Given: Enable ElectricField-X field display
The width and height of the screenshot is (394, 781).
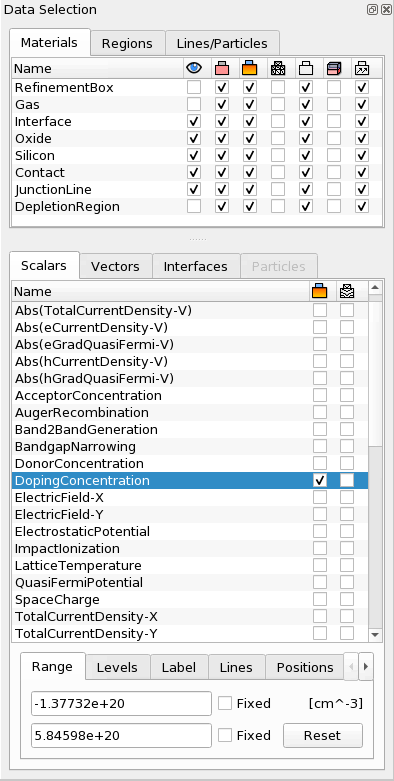Looking at the screenshot, I should point(320,498).
